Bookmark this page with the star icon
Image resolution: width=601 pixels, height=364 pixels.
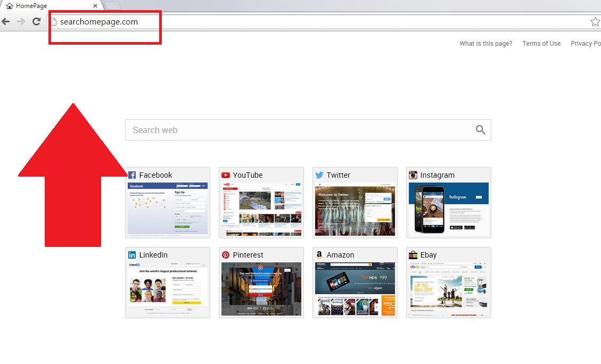[595, 22]
